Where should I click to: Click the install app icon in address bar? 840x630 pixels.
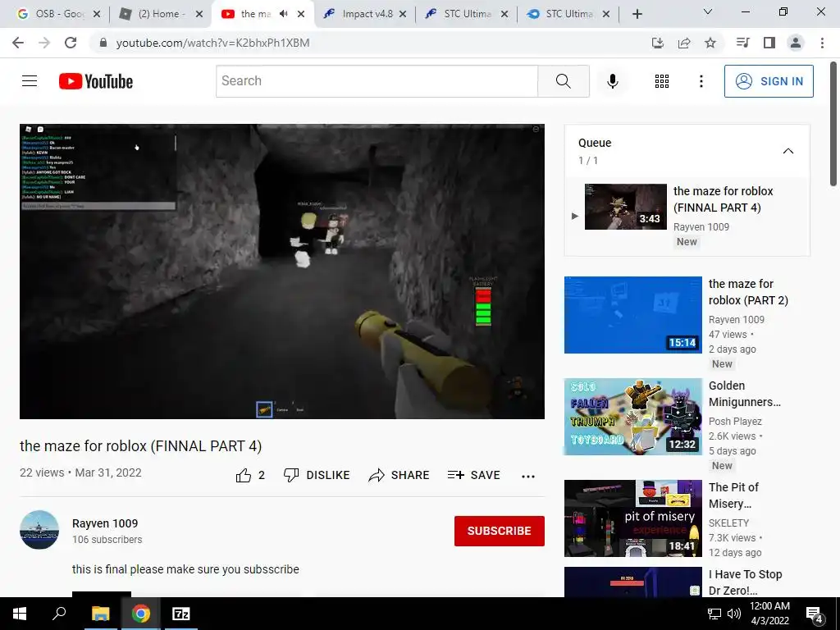pyautogui.click(x=657, y=43)
